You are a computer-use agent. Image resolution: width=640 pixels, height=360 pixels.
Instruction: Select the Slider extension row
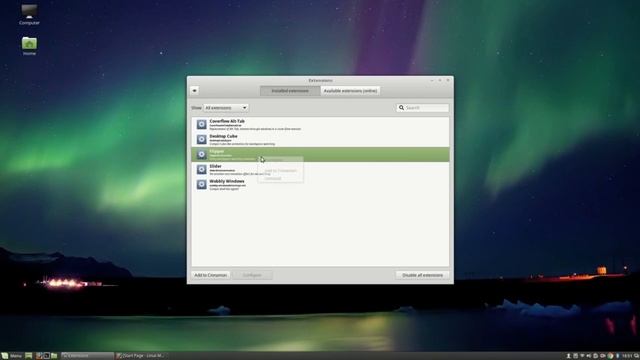click(320, 169)
